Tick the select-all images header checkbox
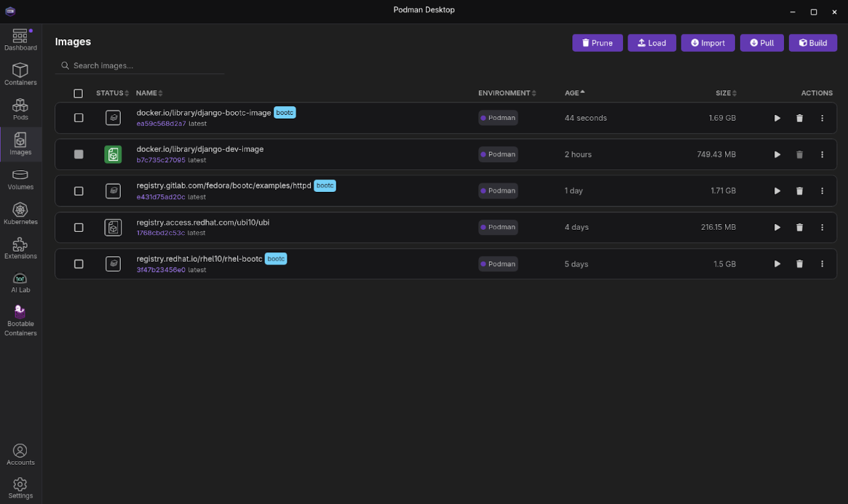The width and height of the screenshot is (848, 504). coord(79,93)
